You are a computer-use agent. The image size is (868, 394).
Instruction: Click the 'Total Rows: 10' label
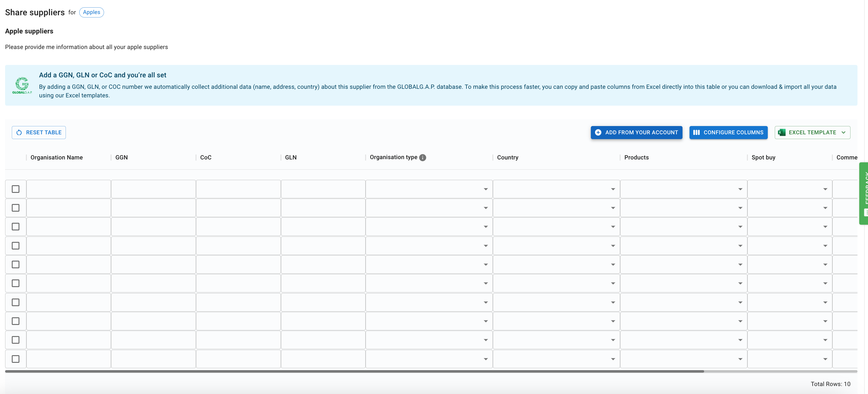(830, 384)
